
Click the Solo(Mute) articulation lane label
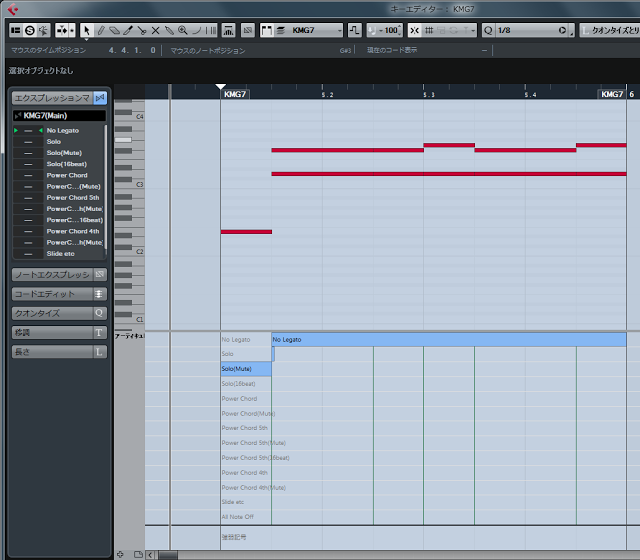click(x=245, y=369)
